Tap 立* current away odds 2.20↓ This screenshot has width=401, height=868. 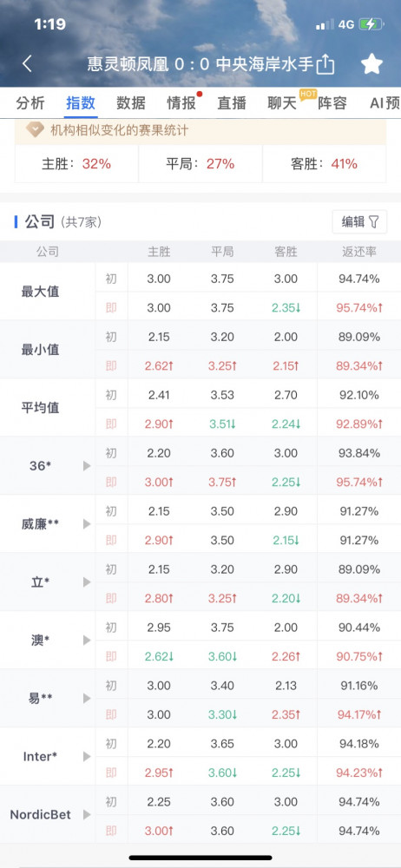[x=286, y=598]
